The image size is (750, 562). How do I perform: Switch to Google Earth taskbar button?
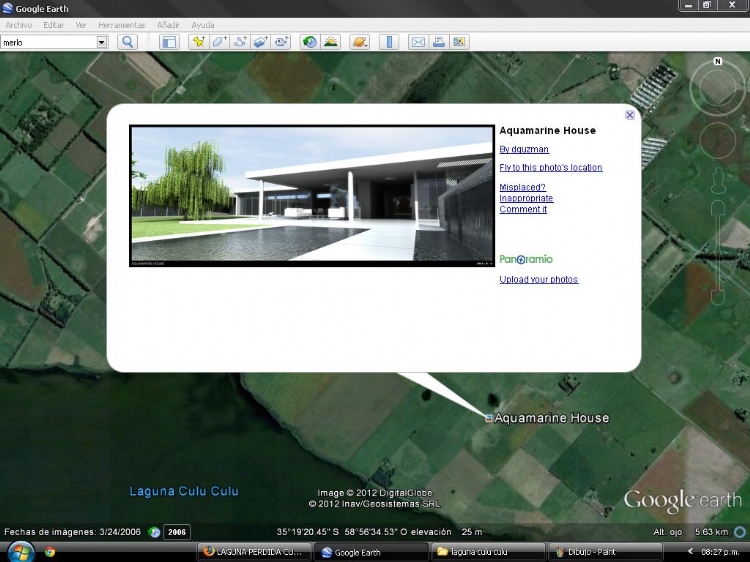click(x=371, y=552)
